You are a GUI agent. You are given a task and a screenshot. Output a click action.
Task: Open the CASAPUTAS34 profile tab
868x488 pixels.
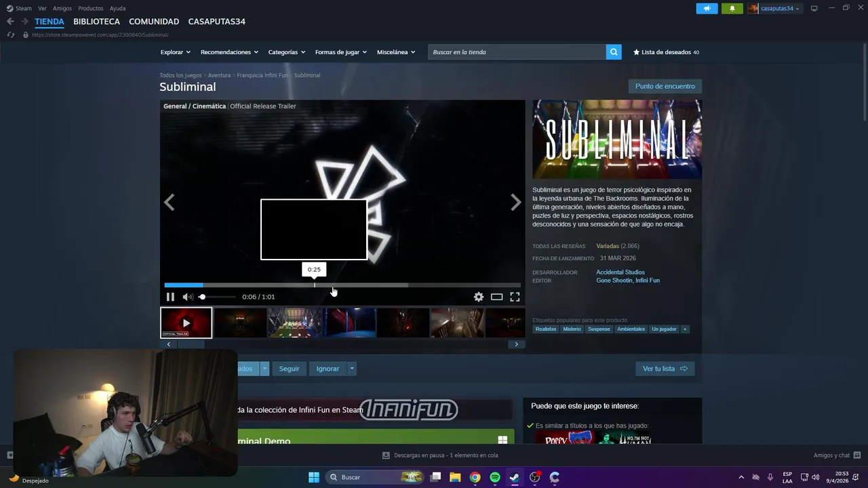pyautogui.click(x=216, y=22)
